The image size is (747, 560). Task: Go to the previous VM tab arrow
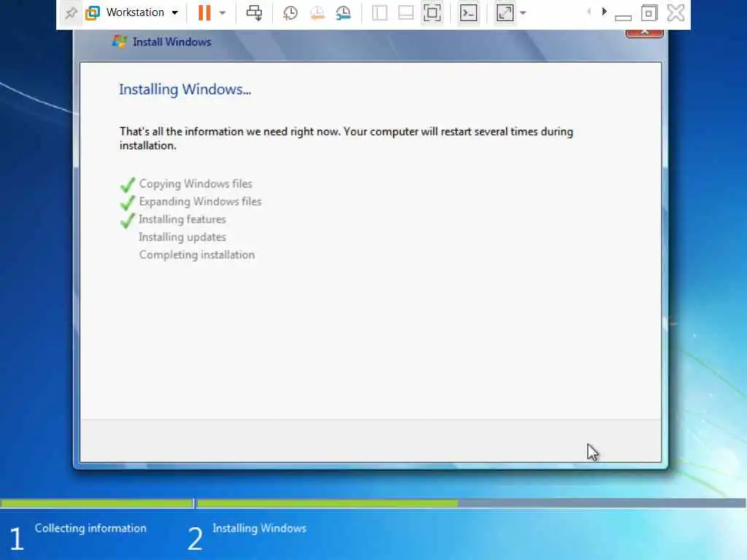pos(589,12)
